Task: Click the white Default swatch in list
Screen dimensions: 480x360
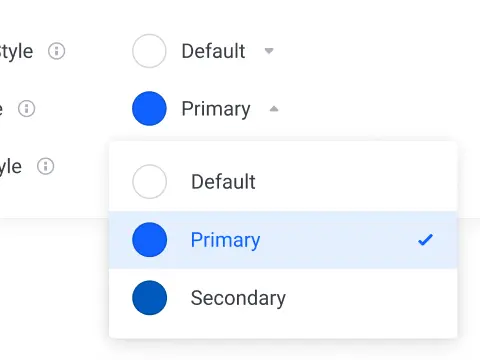Action: pos(149,182)
